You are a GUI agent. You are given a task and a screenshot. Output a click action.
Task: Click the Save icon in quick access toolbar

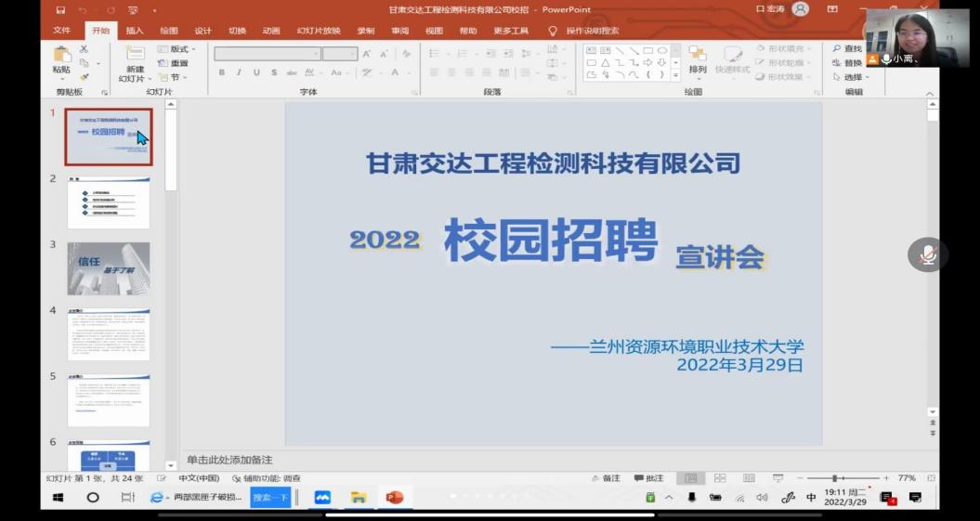pos(60,10)
